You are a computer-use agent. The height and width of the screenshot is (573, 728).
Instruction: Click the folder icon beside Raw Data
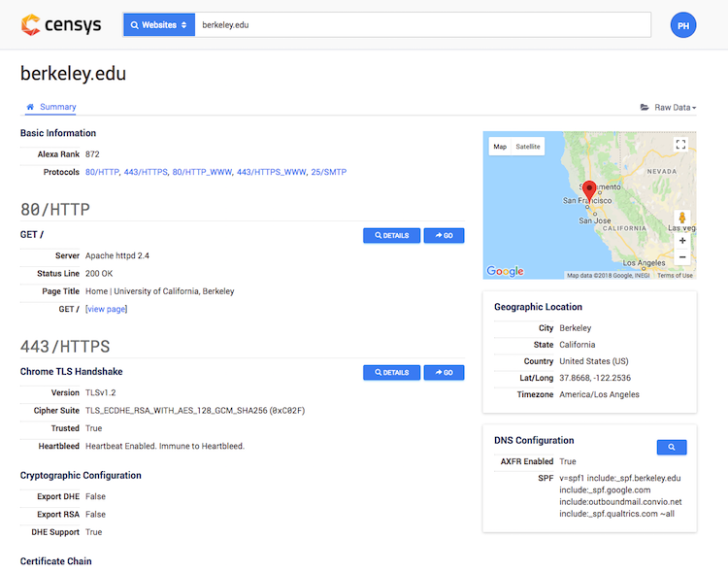tap(645, 108)
